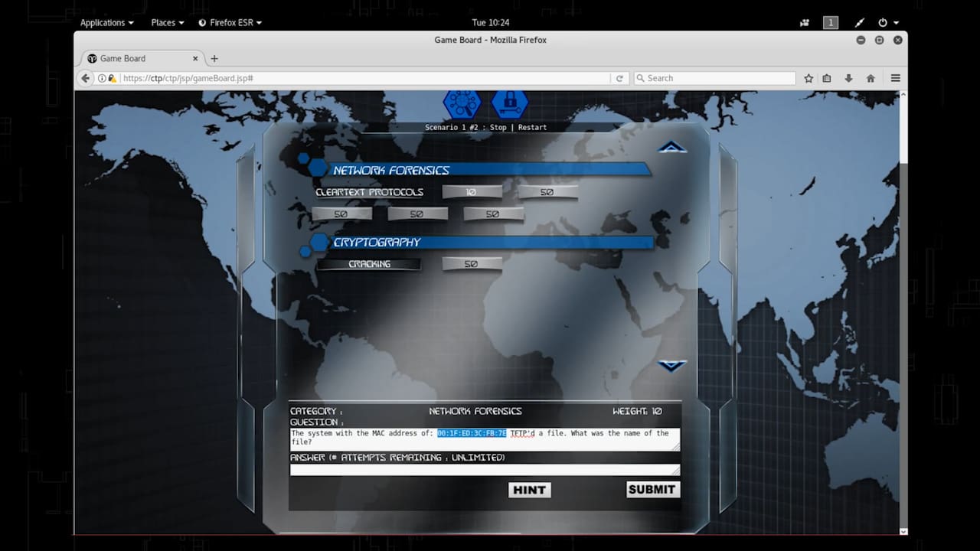Image resolution: width=980 pixels, height=551 pixels.
Task: Open the Firefox downloads icon
Action: point(848,77)
